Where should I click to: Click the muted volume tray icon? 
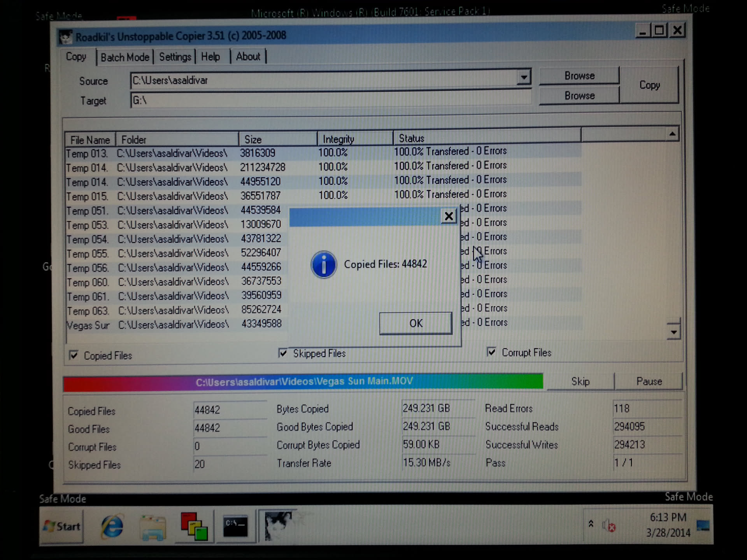pos(609,526)
